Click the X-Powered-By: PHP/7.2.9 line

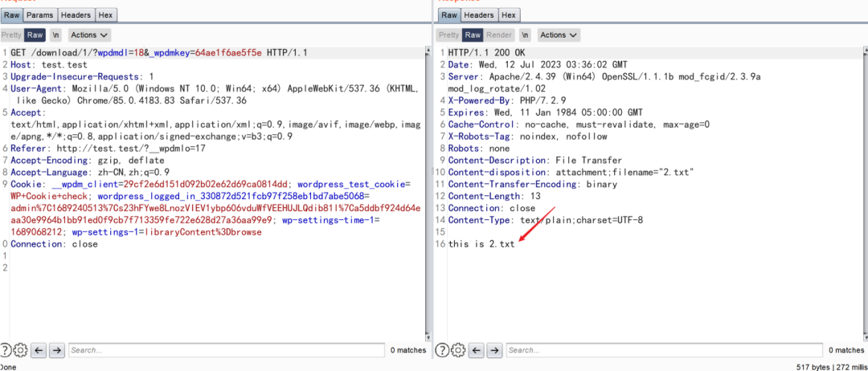click(507, 100)
